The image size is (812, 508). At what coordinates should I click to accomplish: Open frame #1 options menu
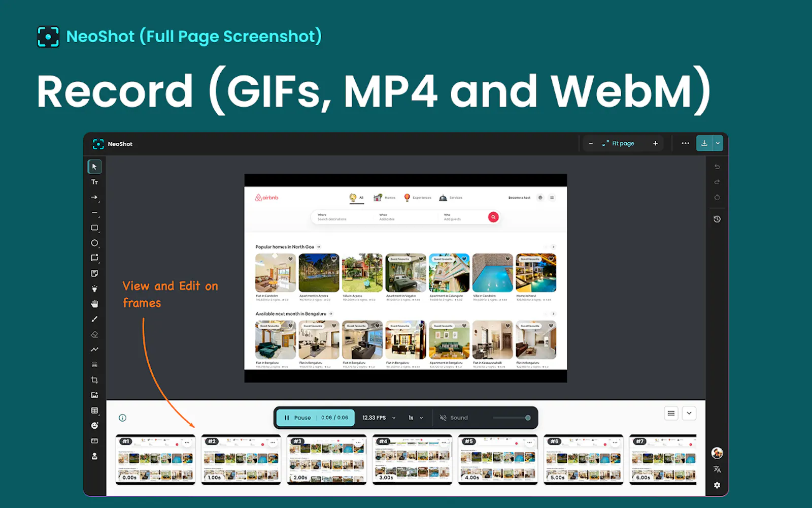coord(187,442)
